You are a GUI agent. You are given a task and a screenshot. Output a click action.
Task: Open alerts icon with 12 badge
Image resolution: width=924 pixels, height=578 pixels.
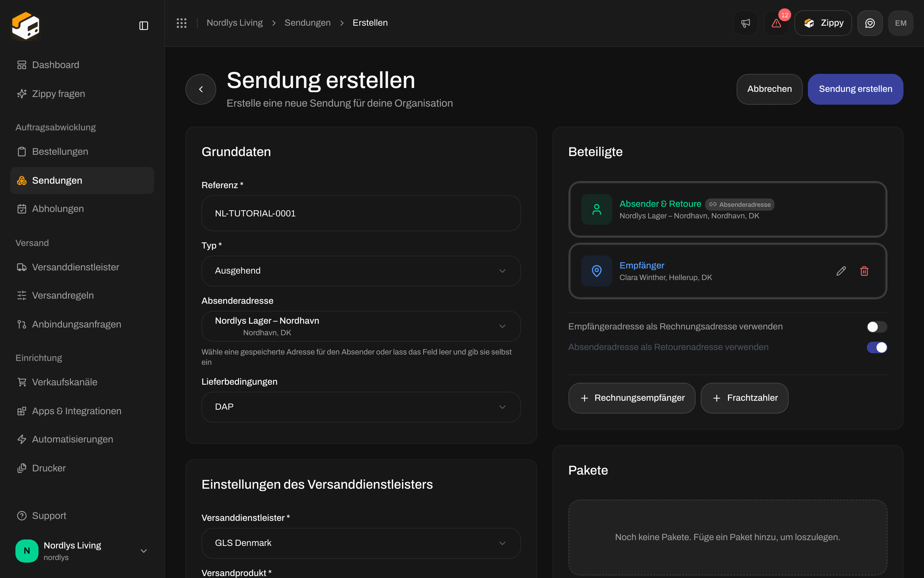pos(776,23)
